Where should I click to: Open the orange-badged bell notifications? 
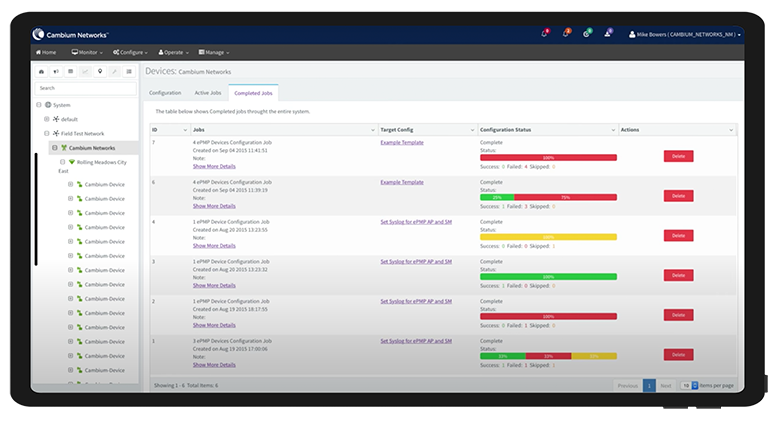point(566,33)
